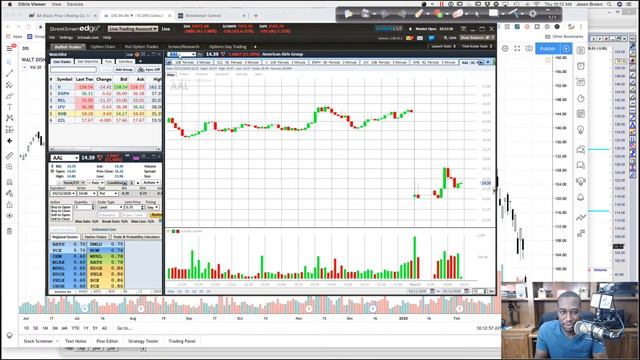Click Watchlist horizontal scrollbar

(x=105, y=149)
